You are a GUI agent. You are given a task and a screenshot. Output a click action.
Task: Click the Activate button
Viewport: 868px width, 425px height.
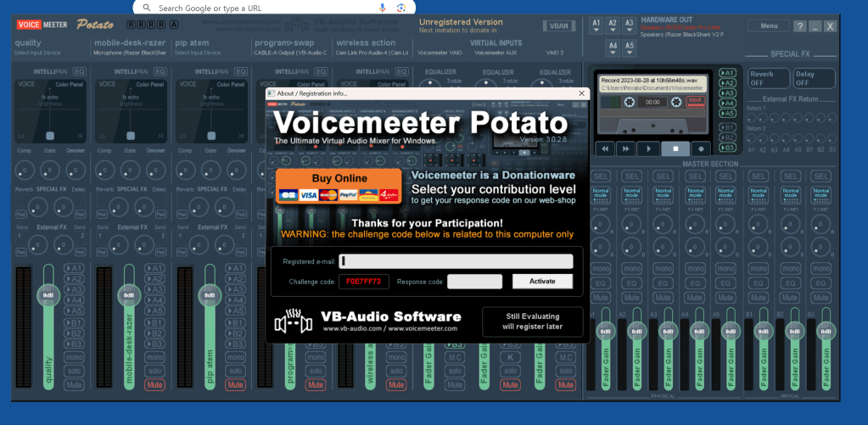[542, 281]
